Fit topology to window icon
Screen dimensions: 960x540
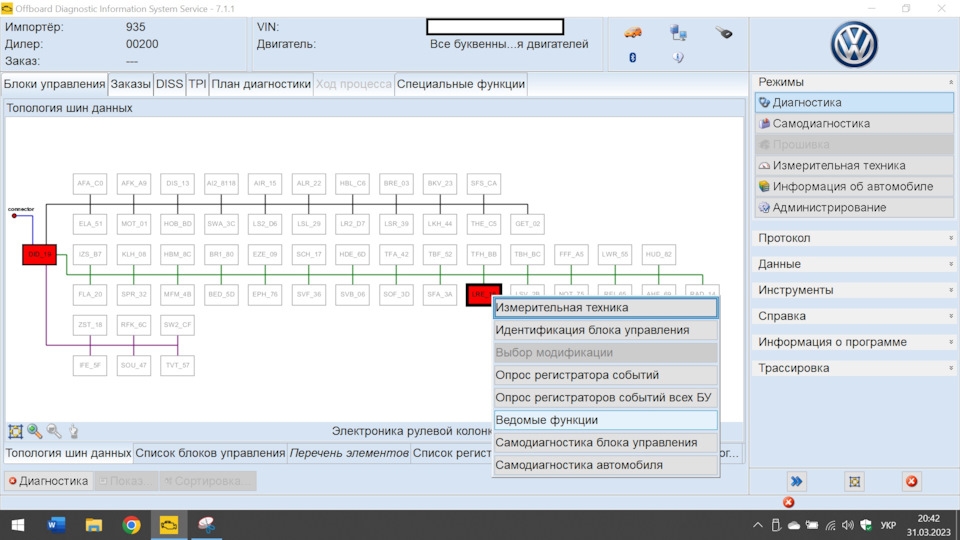15,432
